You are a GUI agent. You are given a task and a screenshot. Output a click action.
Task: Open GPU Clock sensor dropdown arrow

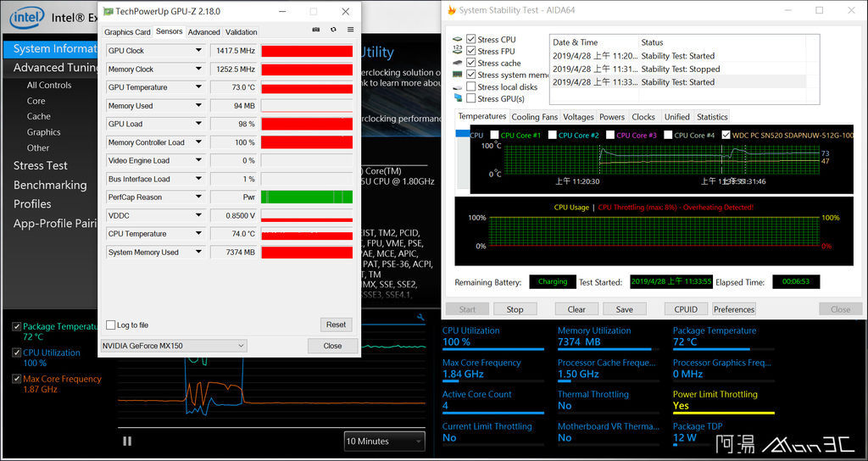(198, 50)
